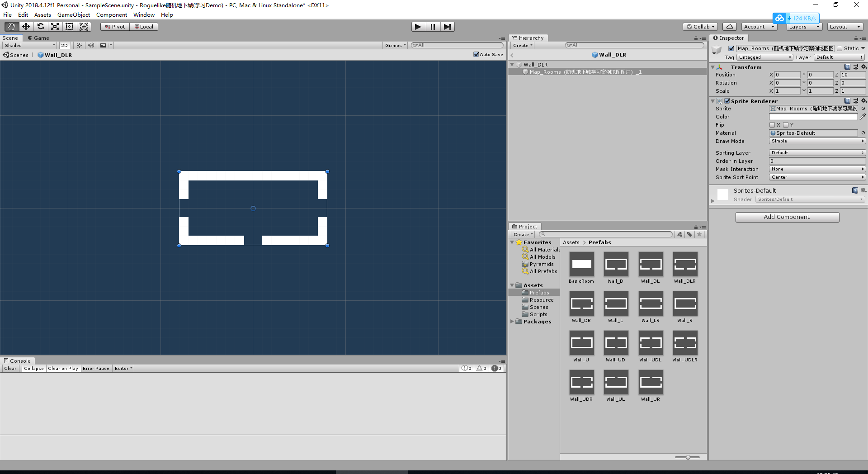Select the Hand tool in the toolbar
The height and width of the screenshot is (474, 868).
tap(11, 26)
